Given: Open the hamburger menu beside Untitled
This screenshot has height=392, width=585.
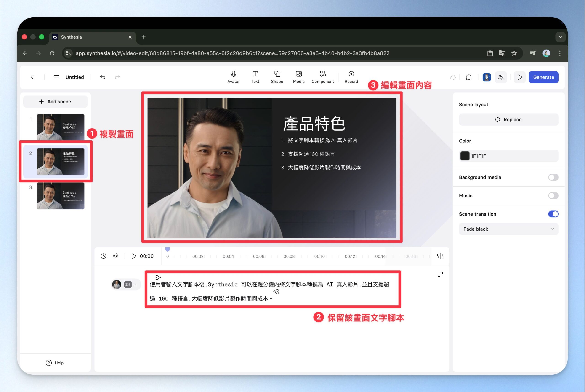Looking at the screenshot, I should coord(56,77).
